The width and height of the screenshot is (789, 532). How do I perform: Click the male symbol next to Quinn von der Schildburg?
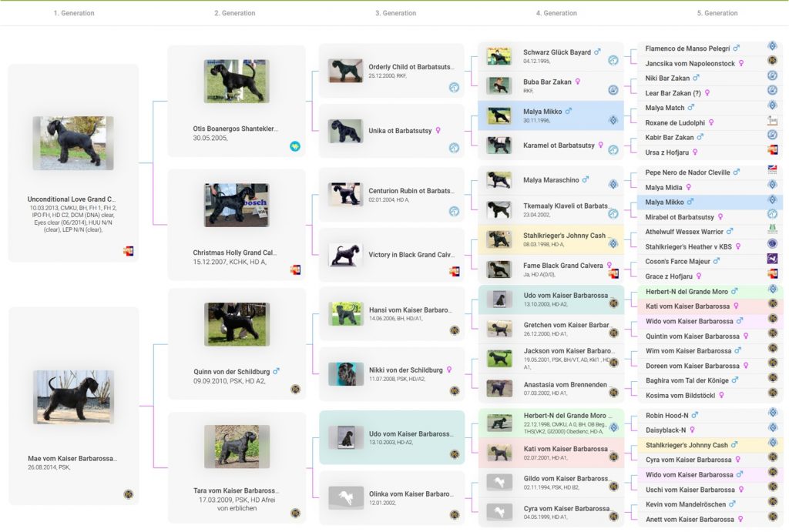tap(277, 371)
